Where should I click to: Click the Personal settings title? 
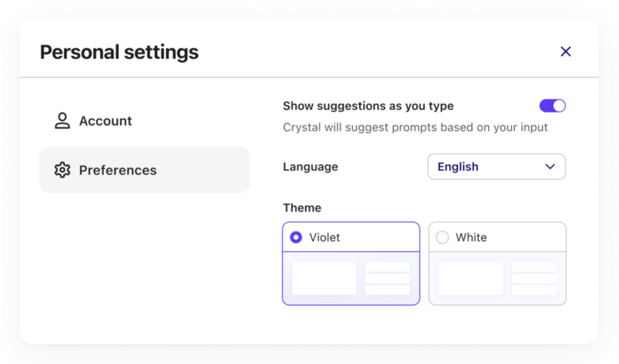119,52
